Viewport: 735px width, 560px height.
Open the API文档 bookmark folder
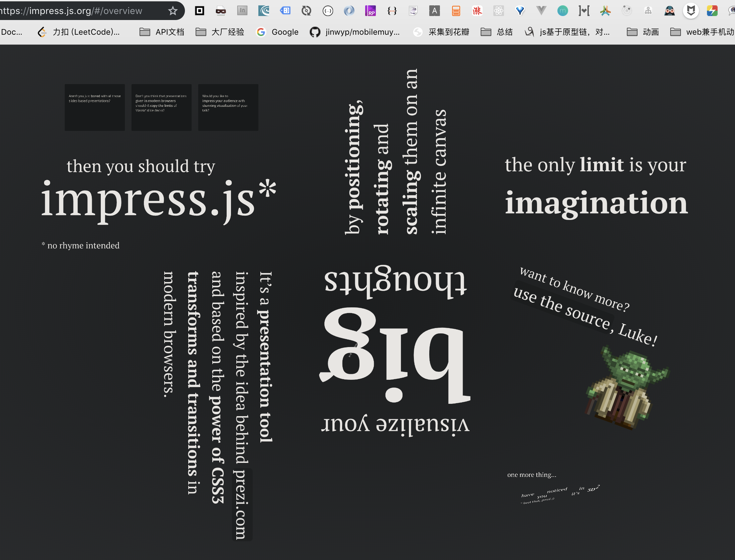[x=162, y=32]
